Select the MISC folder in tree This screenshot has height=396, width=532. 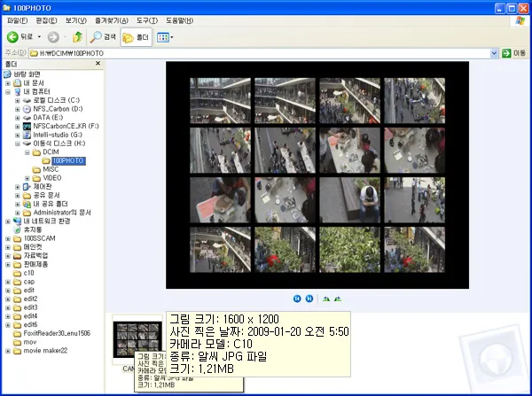pos(51,168)
